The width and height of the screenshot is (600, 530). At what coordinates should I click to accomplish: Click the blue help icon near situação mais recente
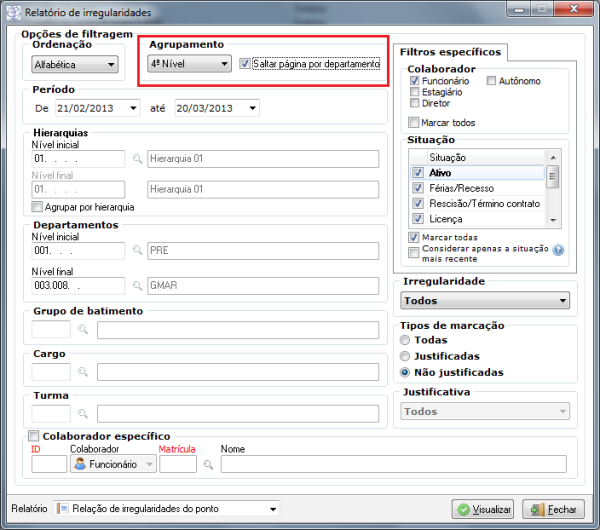click(559, 252)
